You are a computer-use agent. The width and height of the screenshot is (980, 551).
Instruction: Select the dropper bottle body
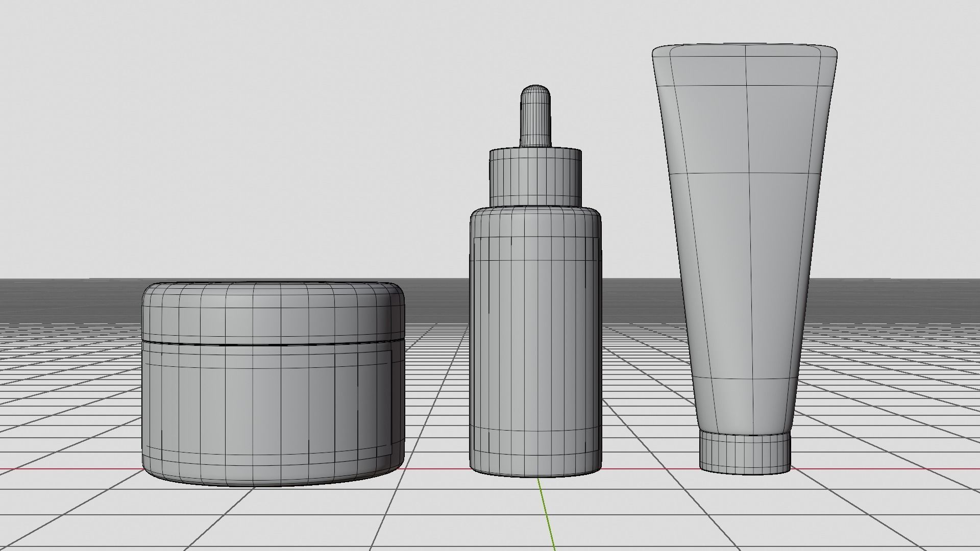point(535,342)
